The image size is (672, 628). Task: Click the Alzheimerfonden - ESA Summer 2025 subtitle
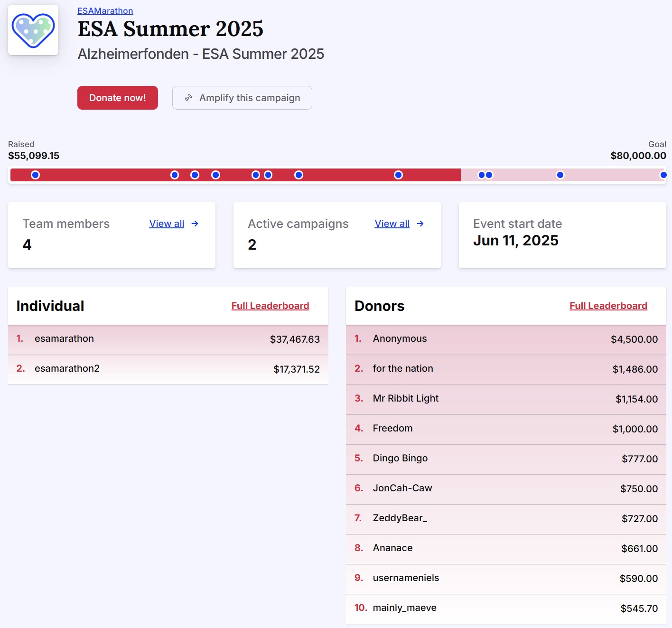[201, 54]
